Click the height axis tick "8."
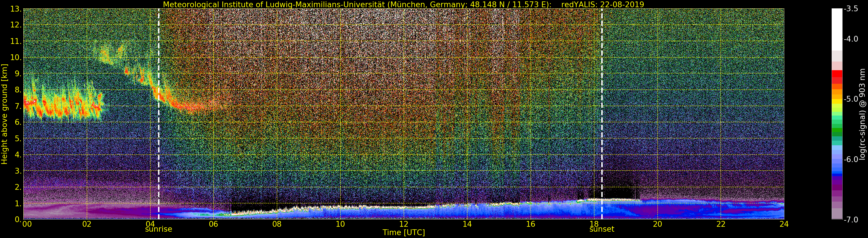Viewport: 868px width, 238px height. [x=18, y=90]
